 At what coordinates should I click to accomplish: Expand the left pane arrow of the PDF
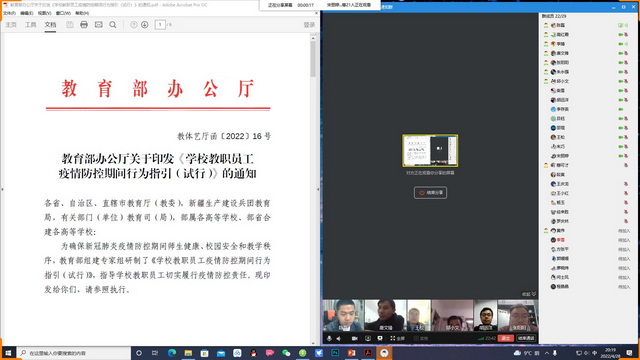[2, 189]
